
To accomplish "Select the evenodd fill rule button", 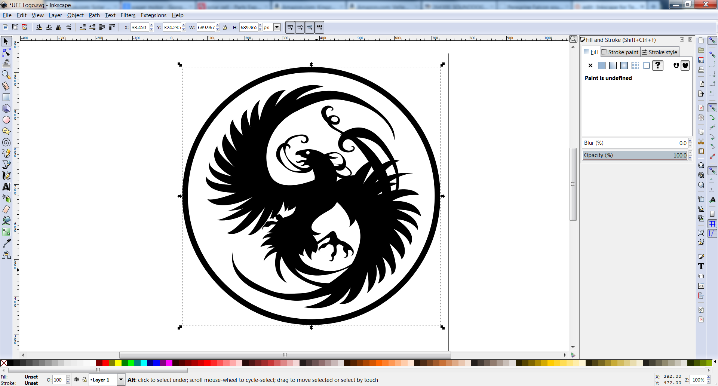I will point(676,65).
